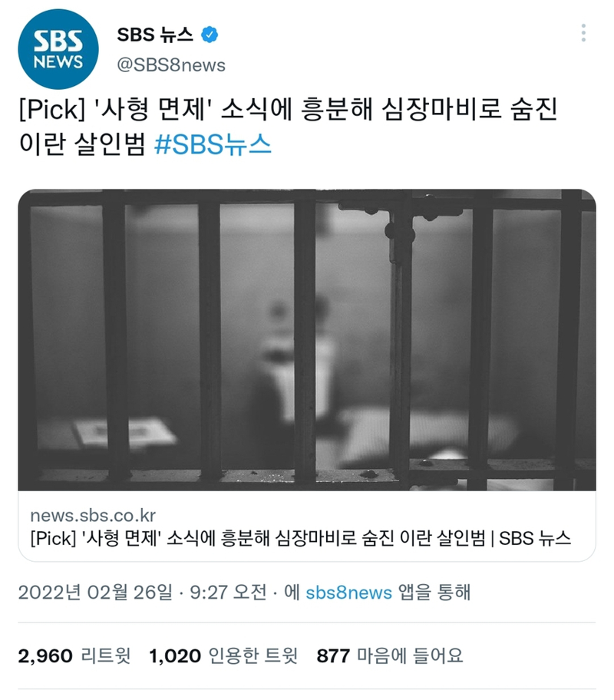Screen dimensions: 614x700
Task: View the 877 마음에 들어요 list
Action: pyautogui.click(x=390, y=655)
